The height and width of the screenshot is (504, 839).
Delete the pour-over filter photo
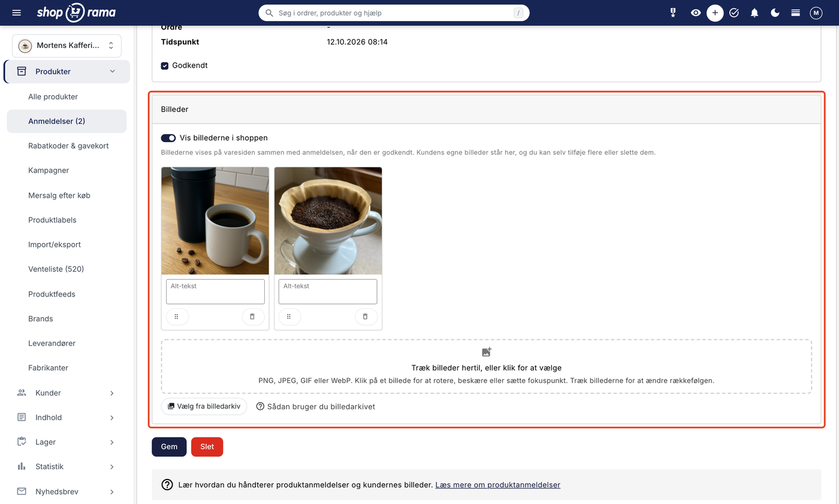coord(365,316)
